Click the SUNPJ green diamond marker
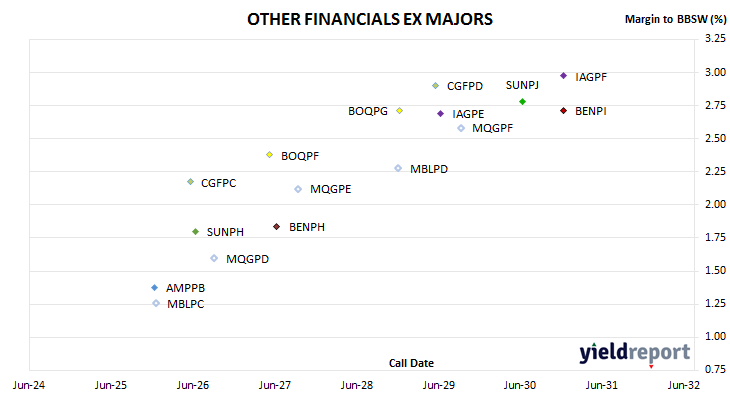The height and width of the screenshot is (399, 730). 522,101
